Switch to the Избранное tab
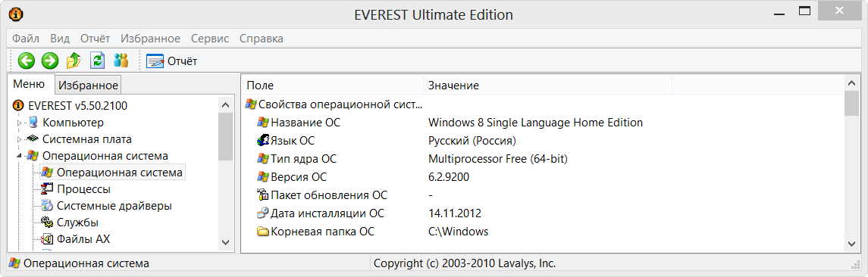This screenshot has width=868, height=277. tap(89, 86)
